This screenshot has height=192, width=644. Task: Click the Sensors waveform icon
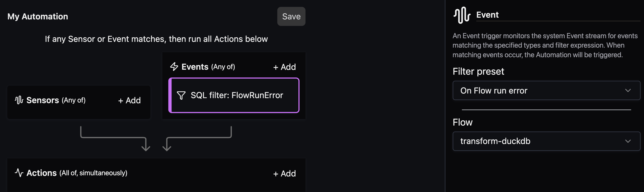tap(19, 100)
